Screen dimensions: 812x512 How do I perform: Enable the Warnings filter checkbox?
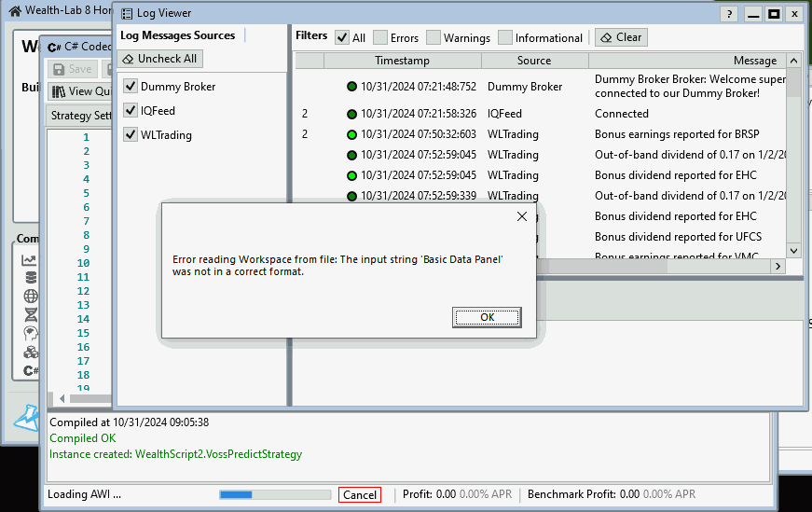434,38
